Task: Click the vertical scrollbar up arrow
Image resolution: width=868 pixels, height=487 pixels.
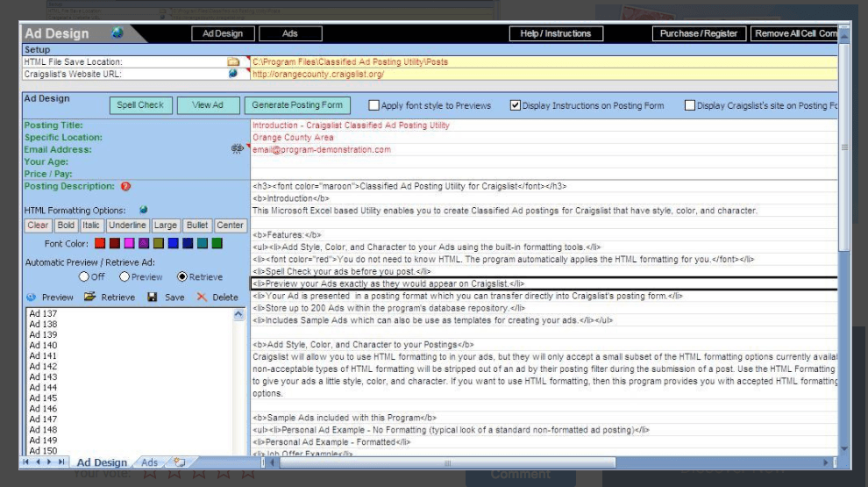Action: pyautogui.click(x=844, y=36)
